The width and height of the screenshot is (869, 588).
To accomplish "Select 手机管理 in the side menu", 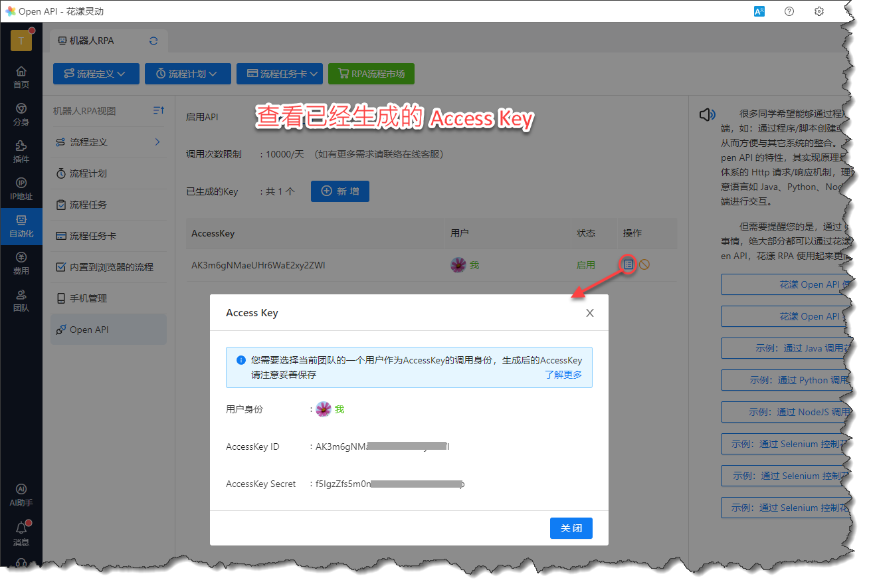I will click(x=109, y=298).
